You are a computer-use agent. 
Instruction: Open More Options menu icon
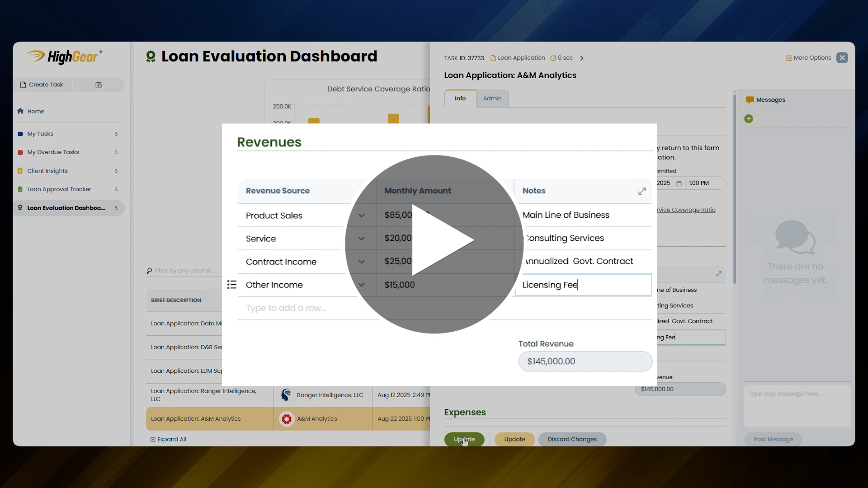[789, 58]
